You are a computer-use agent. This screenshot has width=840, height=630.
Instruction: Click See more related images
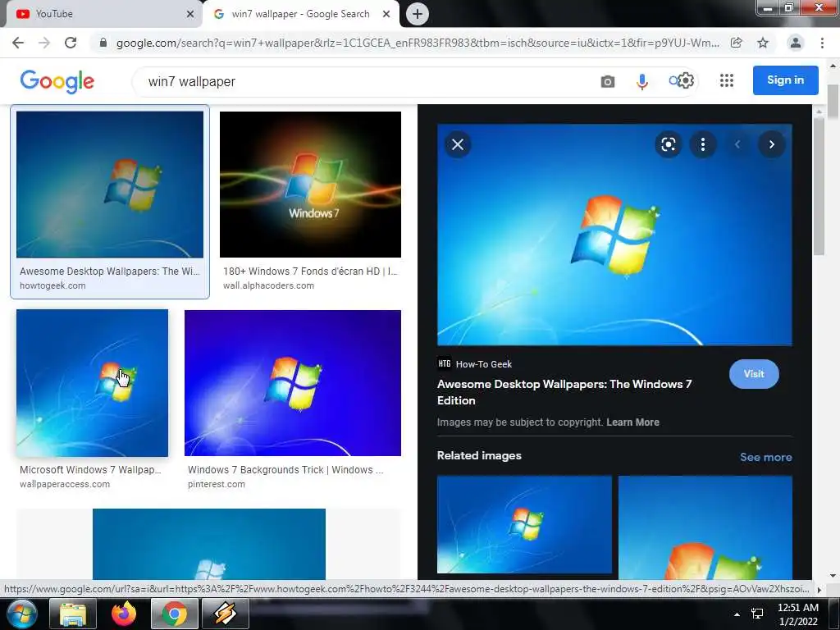[765, 457]
